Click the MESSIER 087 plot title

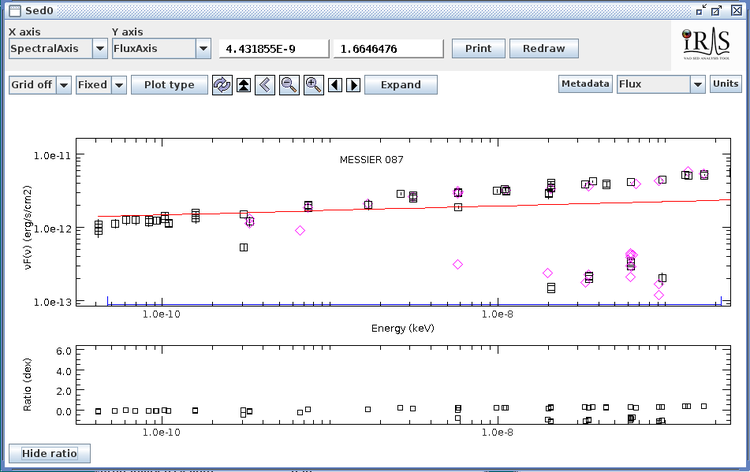click(x=372, y=160)
